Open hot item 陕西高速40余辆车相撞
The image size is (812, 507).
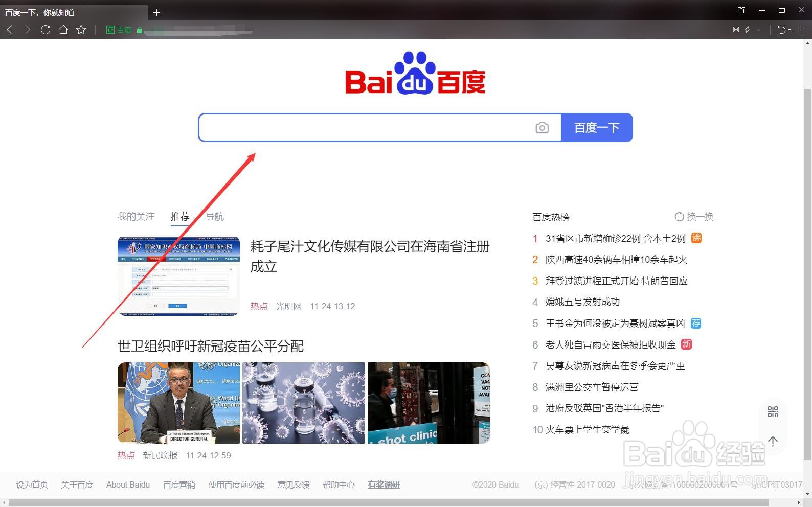pos(616,260)
